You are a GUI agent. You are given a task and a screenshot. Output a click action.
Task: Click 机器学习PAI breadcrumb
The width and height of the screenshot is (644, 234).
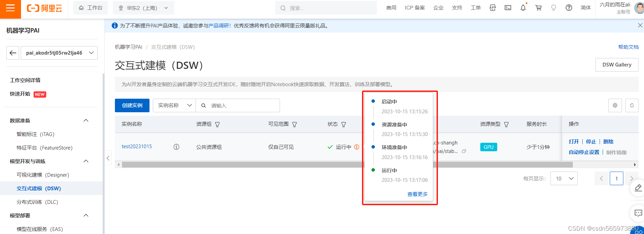[x=128, y=47]
